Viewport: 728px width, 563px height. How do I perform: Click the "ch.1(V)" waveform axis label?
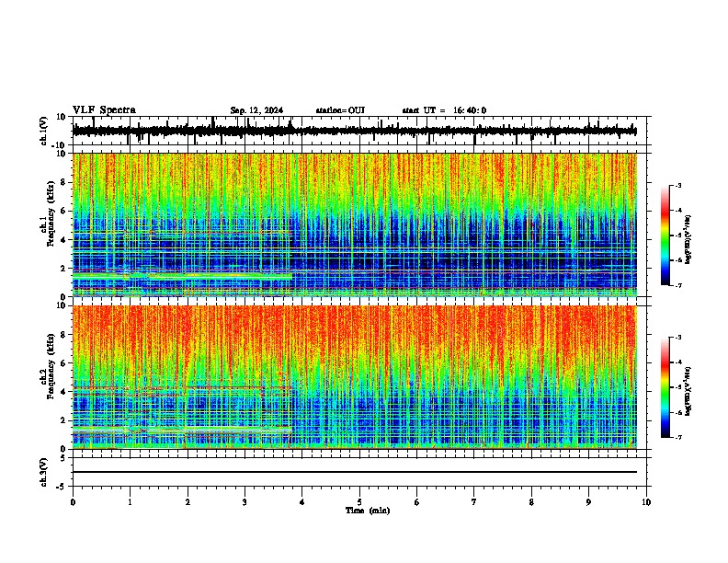pos(44,131)
